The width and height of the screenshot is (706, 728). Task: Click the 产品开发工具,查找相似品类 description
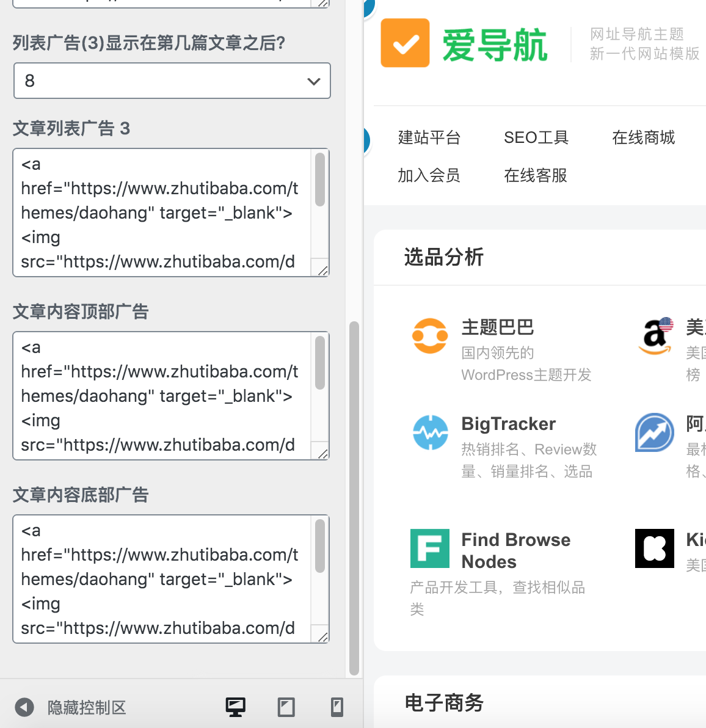click(x=498, y=598)
